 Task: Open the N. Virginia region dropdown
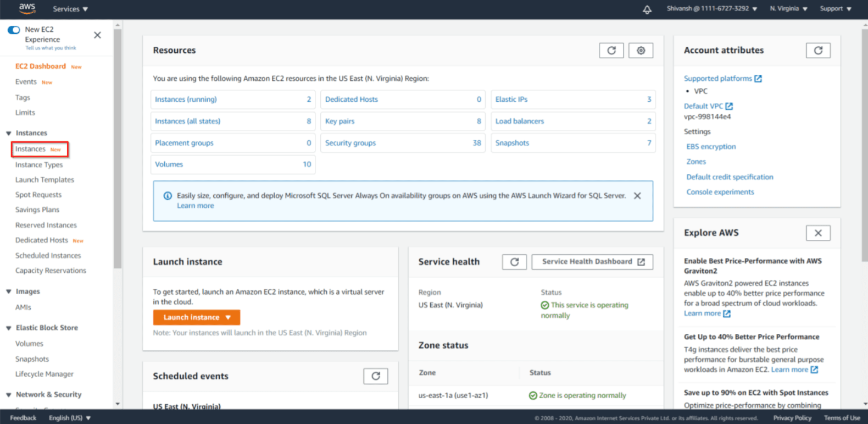pos(788,9)
